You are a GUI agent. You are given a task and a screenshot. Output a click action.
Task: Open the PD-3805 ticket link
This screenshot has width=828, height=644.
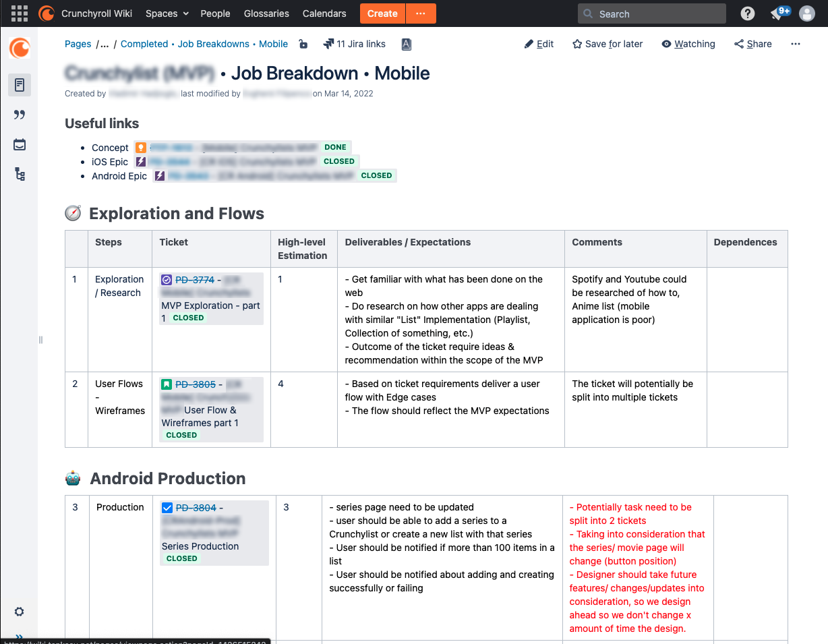pyautogui.click(x=196, y=384)
